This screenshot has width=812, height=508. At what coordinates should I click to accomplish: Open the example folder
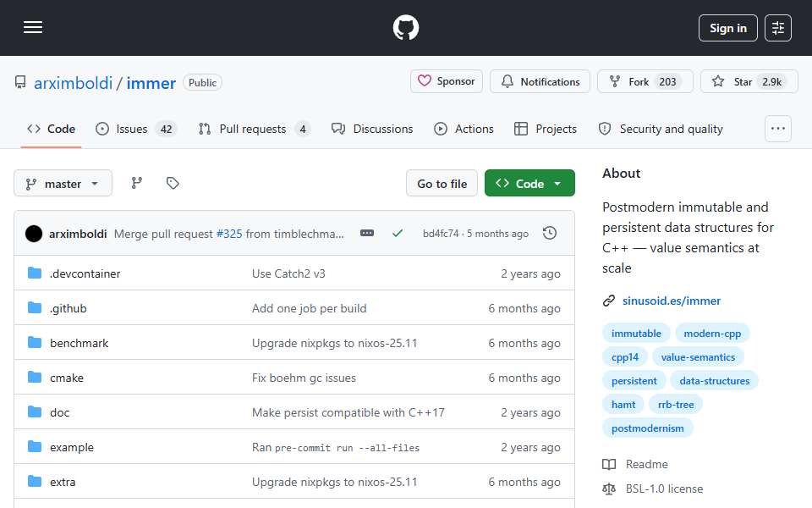[72, 447]
